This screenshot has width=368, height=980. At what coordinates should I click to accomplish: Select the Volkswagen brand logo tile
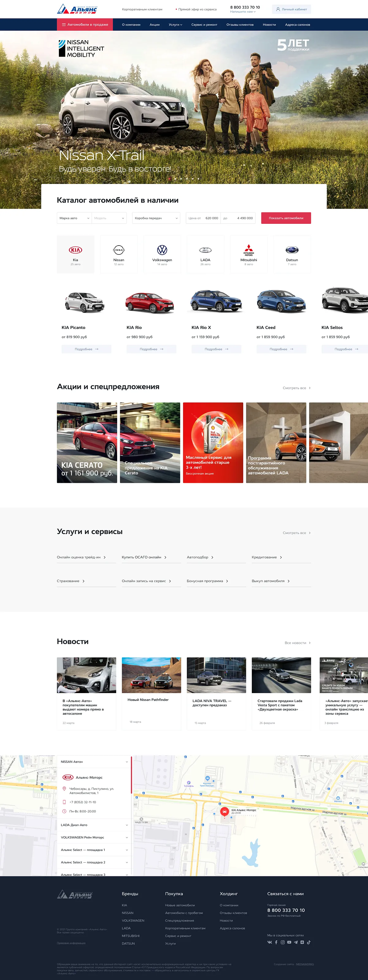[x=162, y=254]
